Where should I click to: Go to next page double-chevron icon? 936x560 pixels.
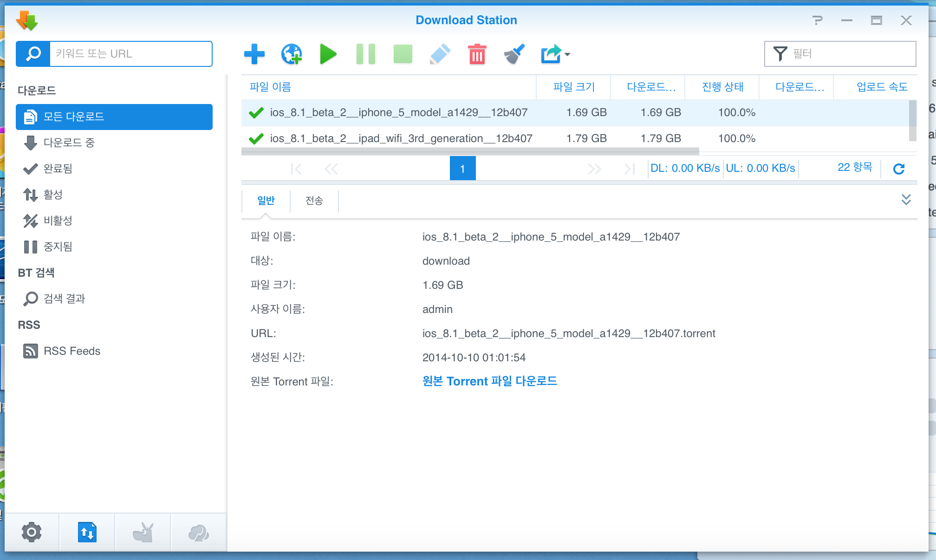(594, 169)
